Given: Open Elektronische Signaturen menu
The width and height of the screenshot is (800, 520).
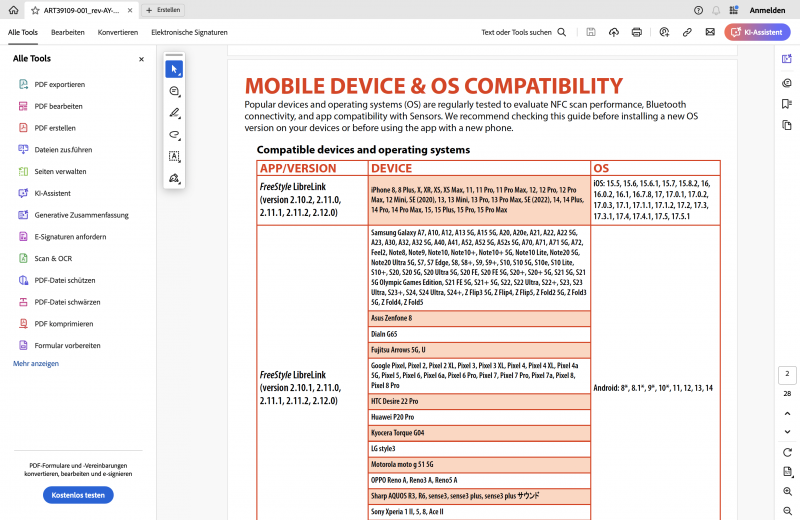Looking at the screenshot, I should (189, 32).
